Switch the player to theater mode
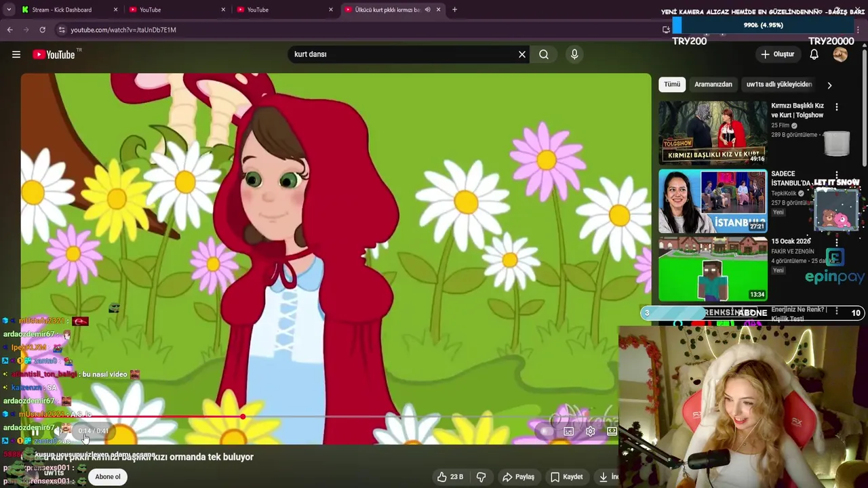 click(x=612, y=431)
